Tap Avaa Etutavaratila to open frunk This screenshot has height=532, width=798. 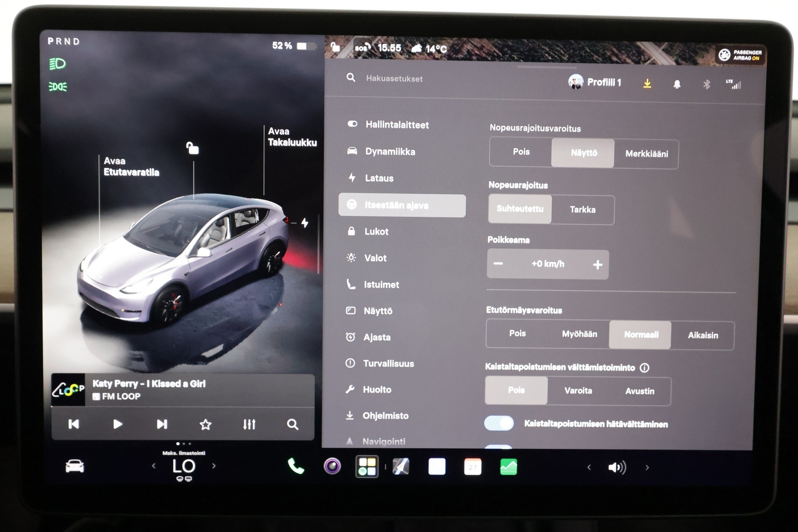(131, 166)
